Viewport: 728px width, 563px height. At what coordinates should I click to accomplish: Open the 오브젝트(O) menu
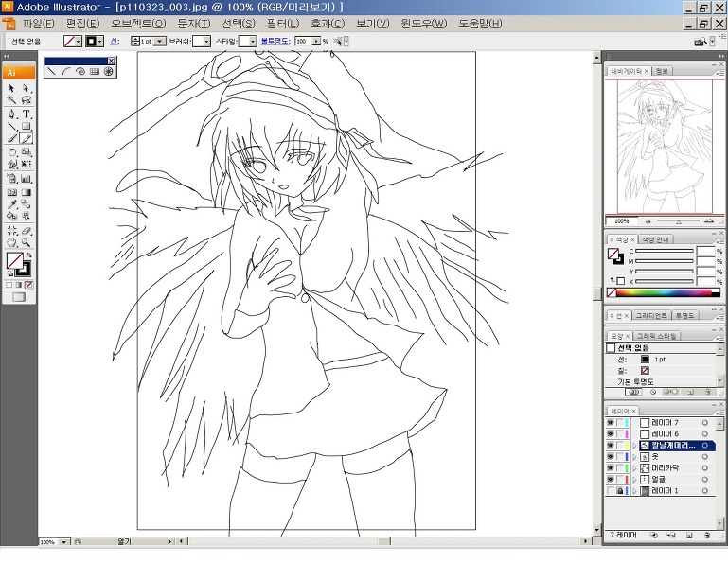(138, 24)
